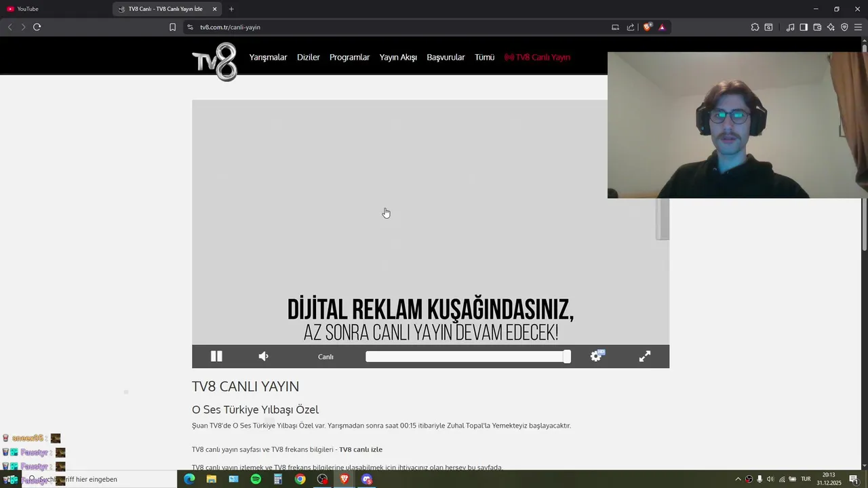The image size is (868, 488).
Task: Click the Canlı label in player controls
Action: click(325, 357)
